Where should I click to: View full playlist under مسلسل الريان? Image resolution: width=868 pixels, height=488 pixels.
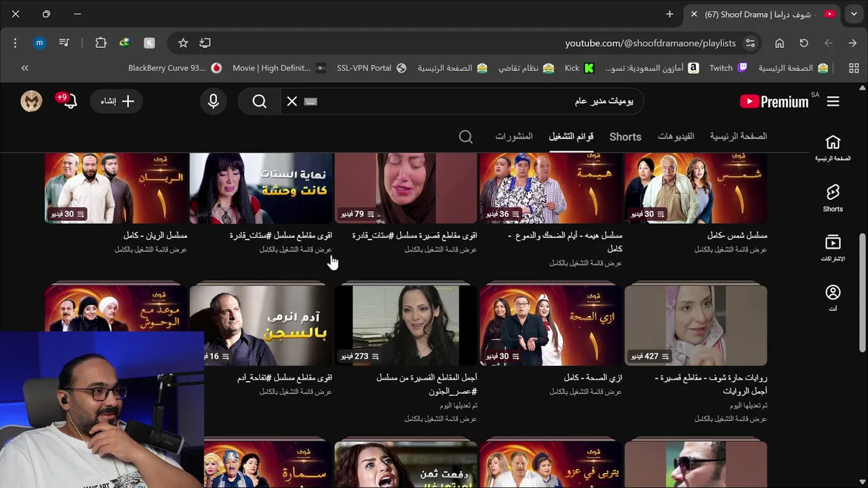pyautogui.click(x=151, y=249)
